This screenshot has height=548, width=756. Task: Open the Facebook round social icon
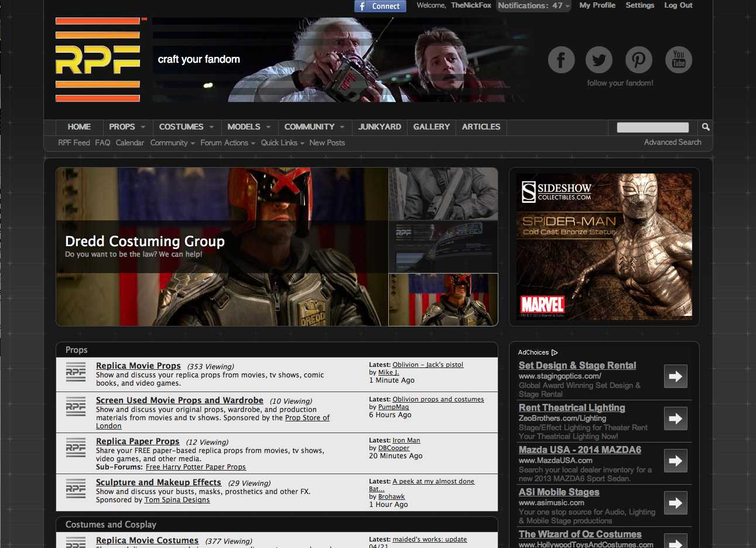561,60
